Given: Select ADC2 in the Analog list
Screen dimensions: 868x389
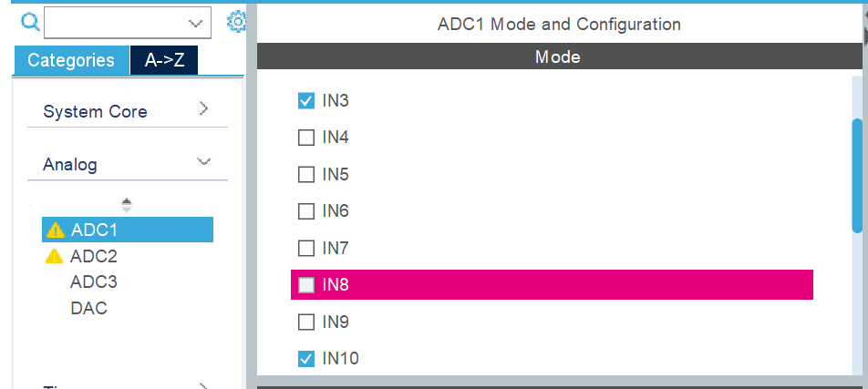Looking at the screenshot, I should tap(94, 256).
